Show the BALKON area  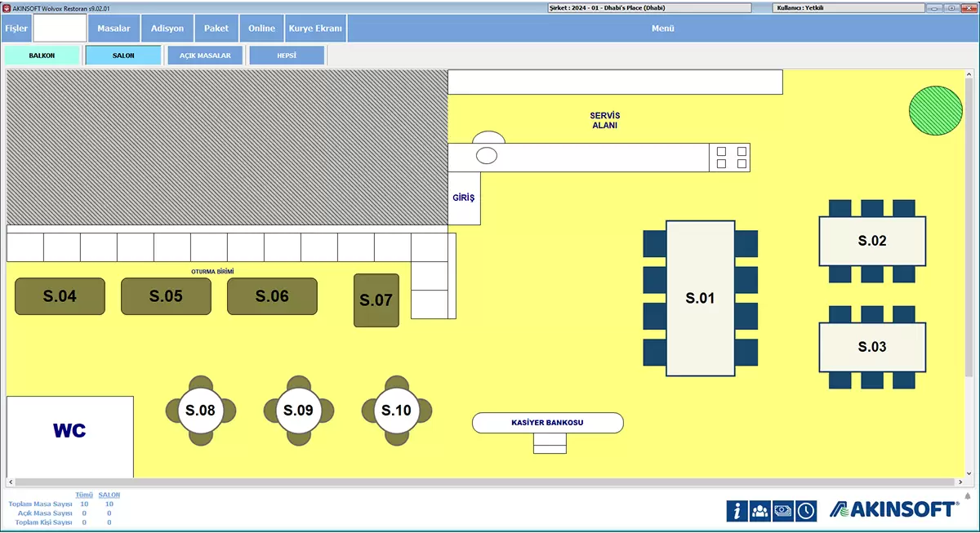tap(42, 56)
